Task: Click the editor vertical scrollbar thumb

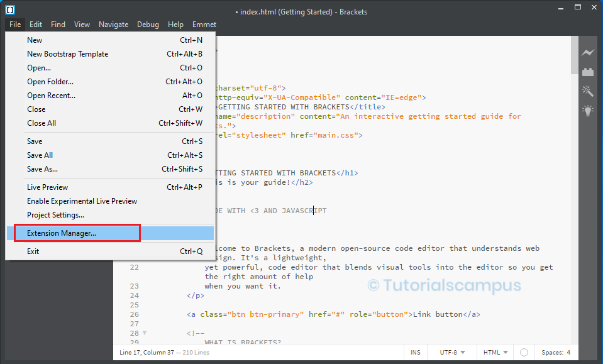Action: pos(575,55)
